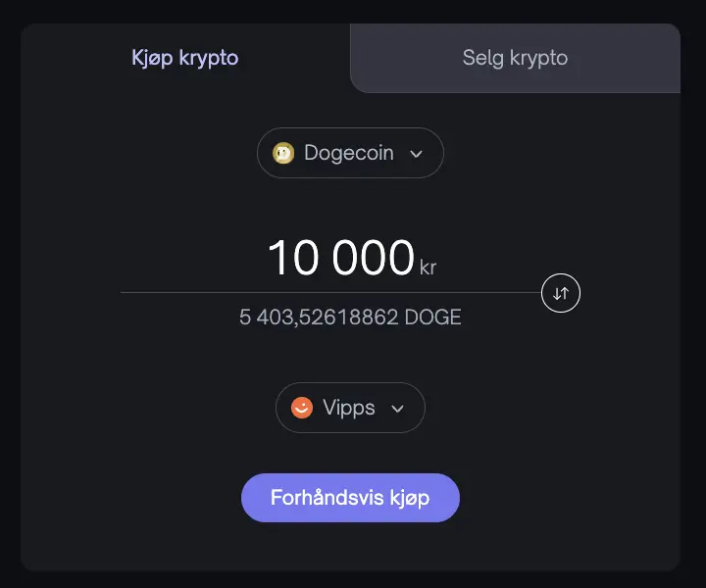
Task: Switch to the Kjøp krypto tab
Action: [x=185, y=58]
